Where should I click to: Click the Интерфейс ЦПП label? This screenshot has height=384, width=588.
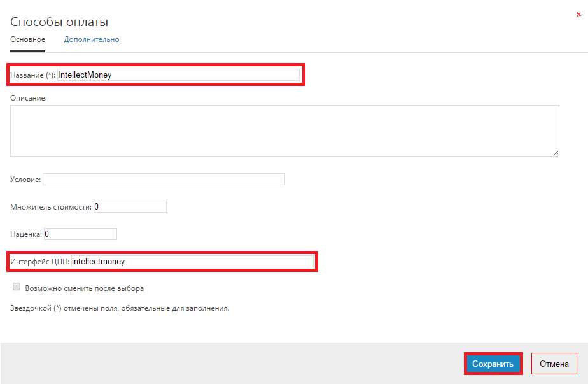pyautogui.click(x=40, y=262)
